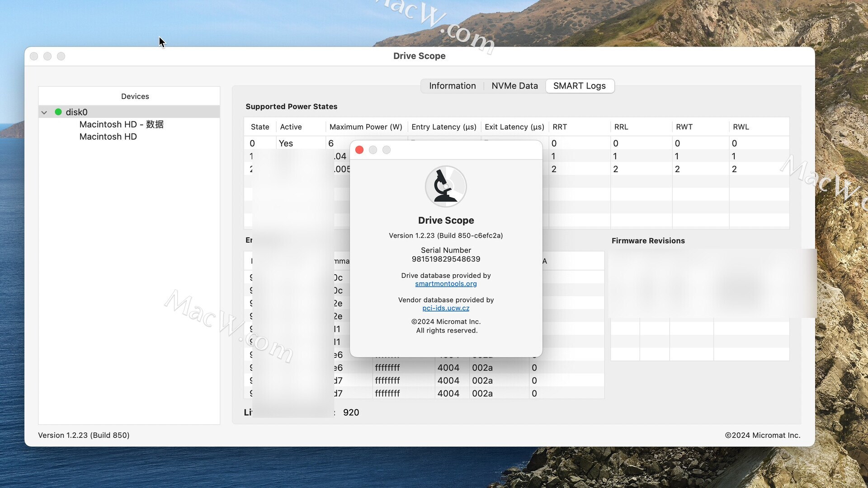This screenshot has height=488, width=868.
Task: Click the Entry Latency (µs) column header
Action: (x=443, y=127)
